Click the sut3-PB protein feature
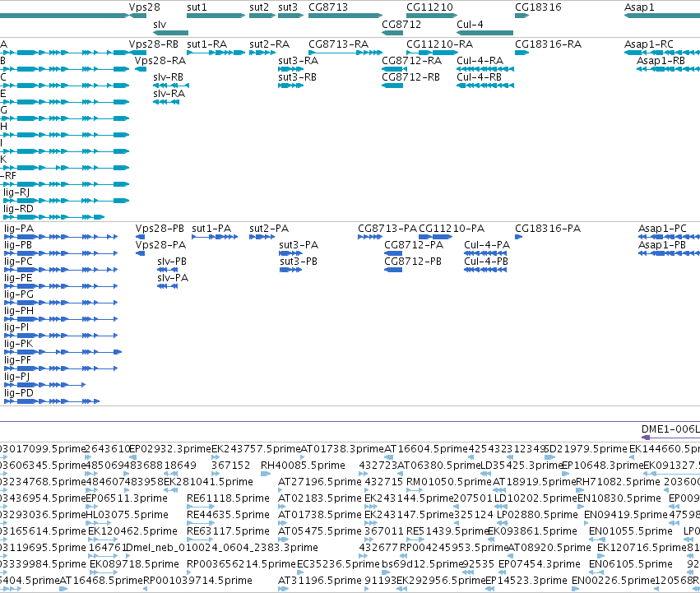700x593 pixels. (x=290, y=270)
